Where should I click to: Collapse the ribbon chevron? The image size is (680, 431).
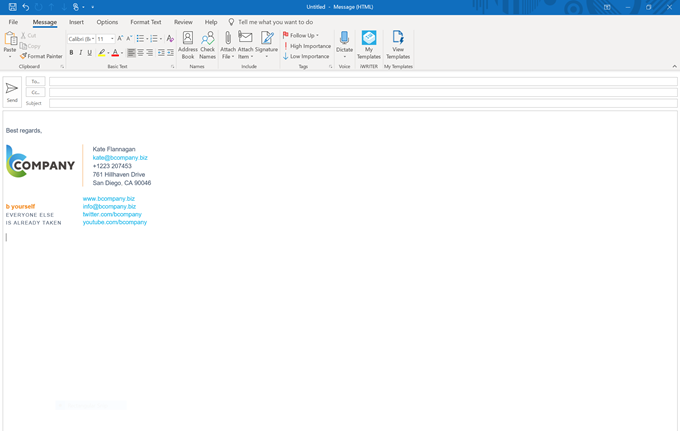coord(674,66)
